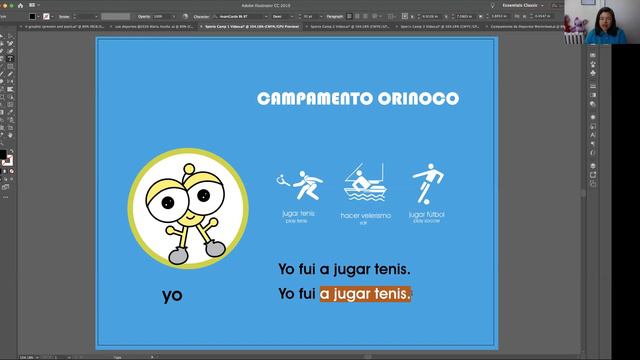Select the Zoom tool in the toolbar
Screen dimensions: 640x360
point(2,143)
